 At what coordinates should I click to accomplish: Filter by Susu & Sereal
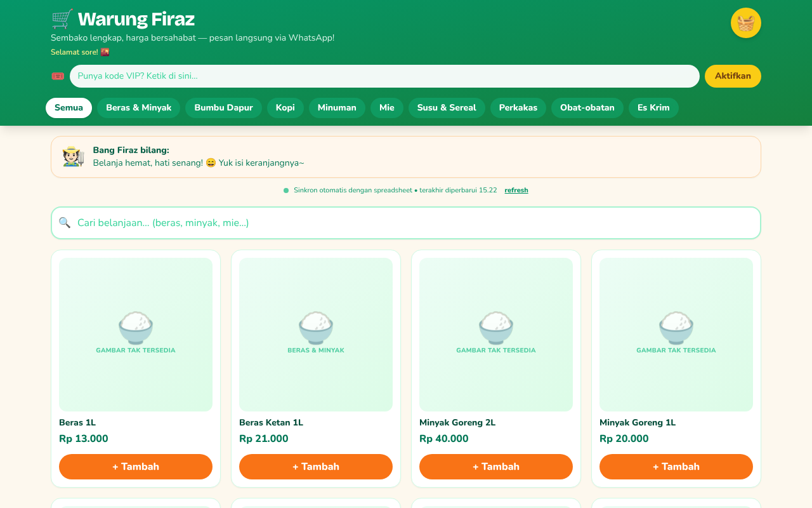pyautogui.click(x=447, y=108)
